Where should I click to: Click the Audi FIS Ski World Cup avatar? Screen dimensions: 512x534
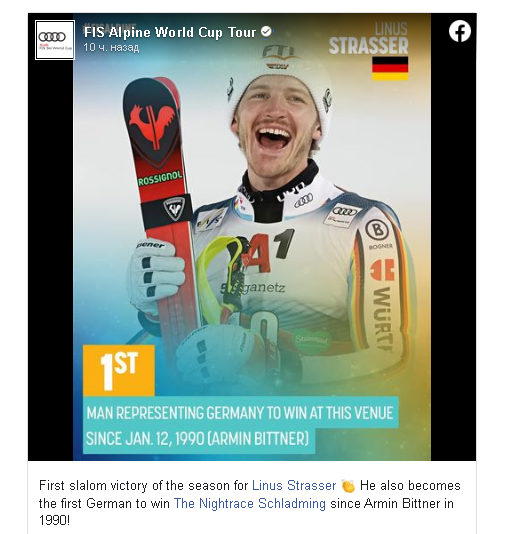tap(55, 40)
